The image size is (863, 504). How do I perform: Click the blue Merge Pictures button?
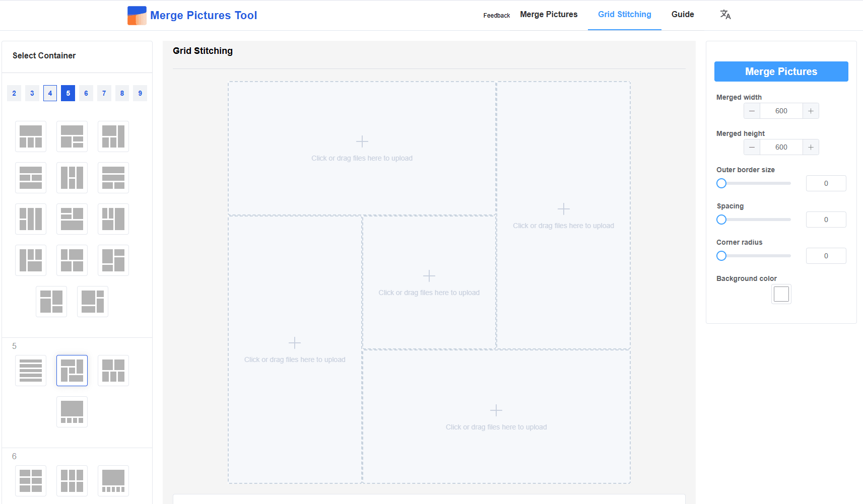[x=781, y=71]
